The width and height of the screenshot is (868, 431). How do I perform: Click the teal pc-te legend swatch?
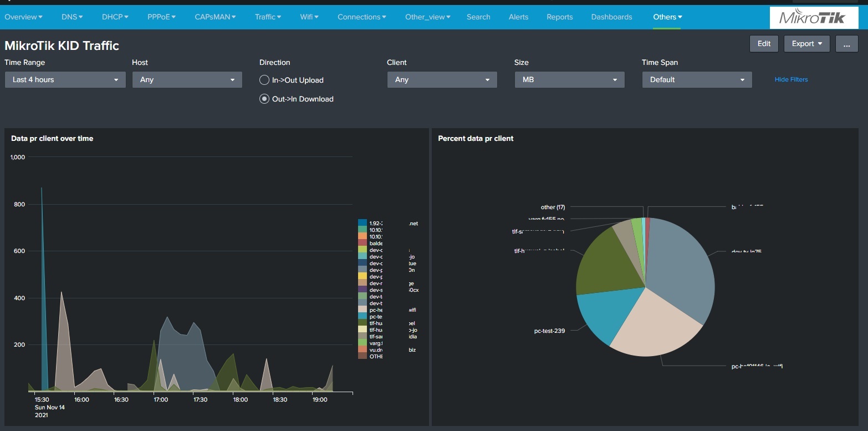[x=362, y=316]
